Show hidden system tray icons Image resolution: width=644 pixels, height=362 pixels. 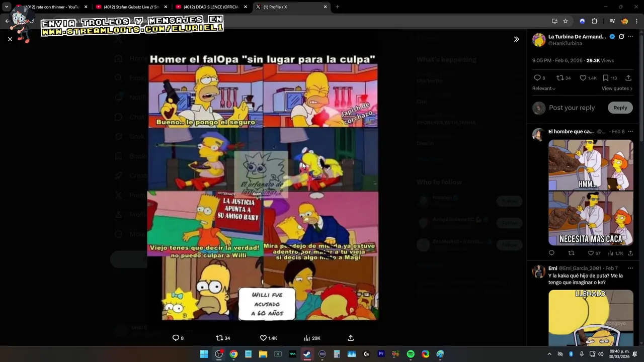[549, 354]
